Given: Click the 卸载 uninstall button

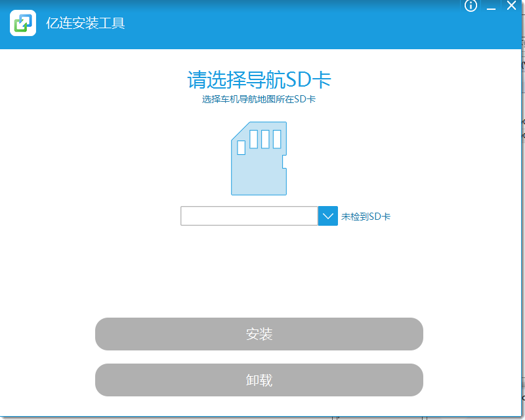Looking at the screenshot, I should coord(259,380).
